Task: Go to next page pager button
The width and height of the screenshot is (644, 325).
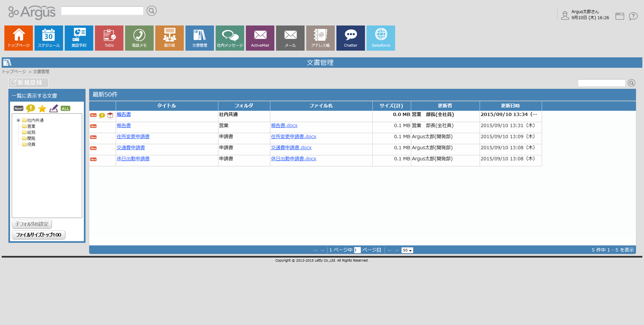Action: pyautogui.click(x=390, y=250)
